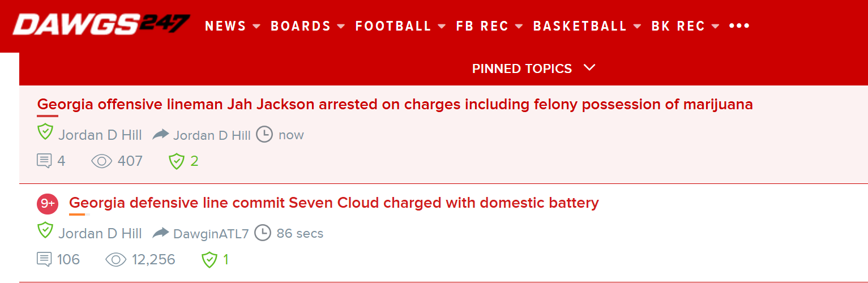Open the FB REC menu

point(490,26)
